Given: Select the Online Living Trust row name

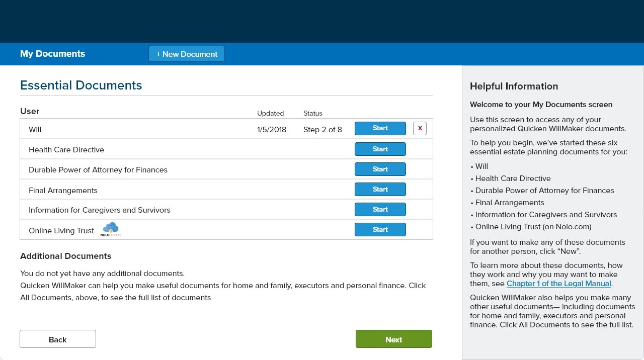Looking at the screenshot, I should pos(61,231).
